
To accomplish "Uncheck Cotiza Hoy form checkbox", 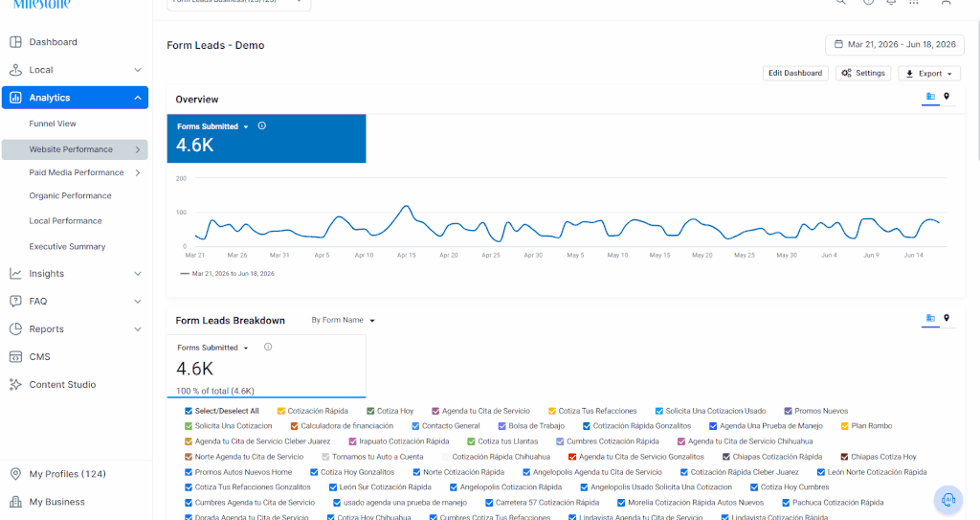I will [370, 411].
